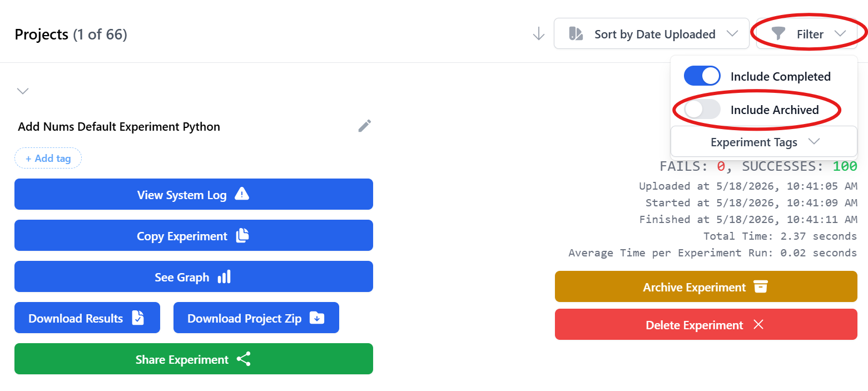Click the X icon on Delete Experiment
The height and width of the screenshot is (391, 868).
(758, 324)
